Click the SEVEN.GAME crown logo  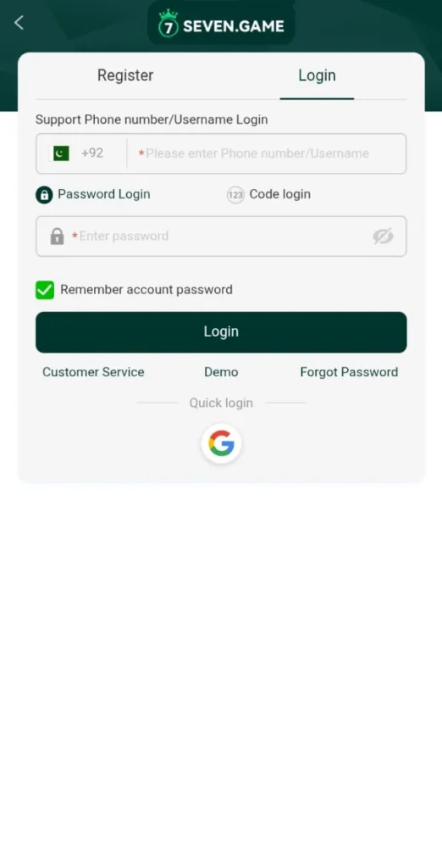click(x=169, y=23)
